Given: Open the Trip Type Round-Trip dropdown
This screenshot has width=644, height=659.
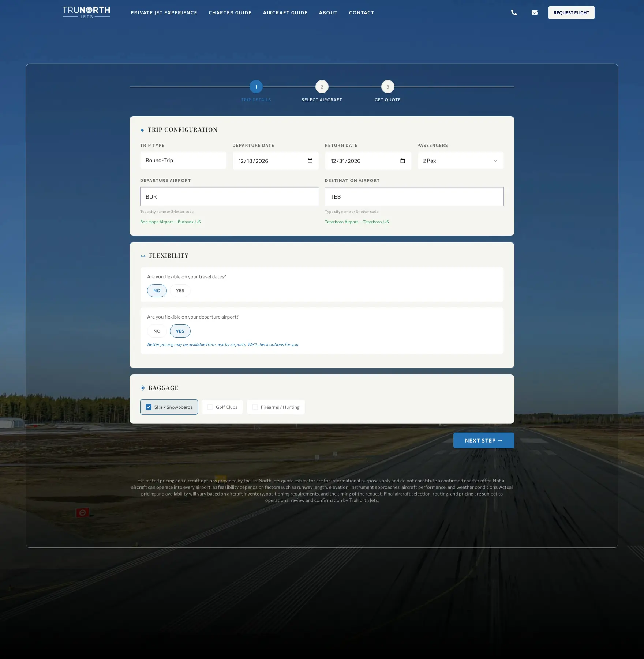Looking at the screenshot, I should pyautogui.click(x=183, y=161).
